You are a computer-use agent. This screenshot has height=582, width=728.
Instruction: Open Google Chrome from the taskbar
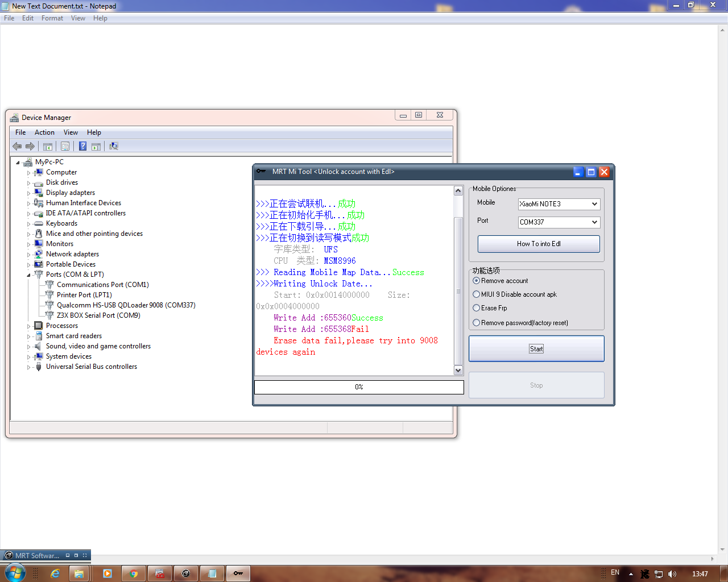pos(134,573)
